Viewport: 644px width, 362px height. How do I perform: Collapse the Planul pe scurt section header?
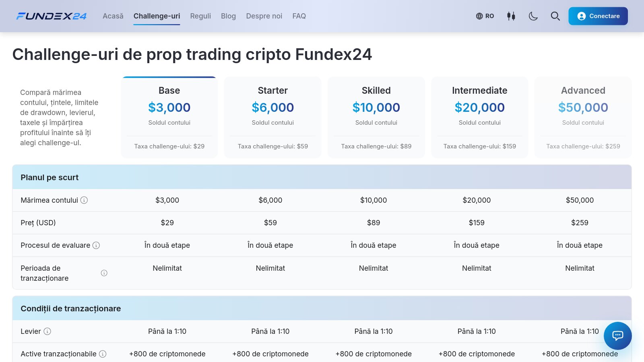(322, 177)
